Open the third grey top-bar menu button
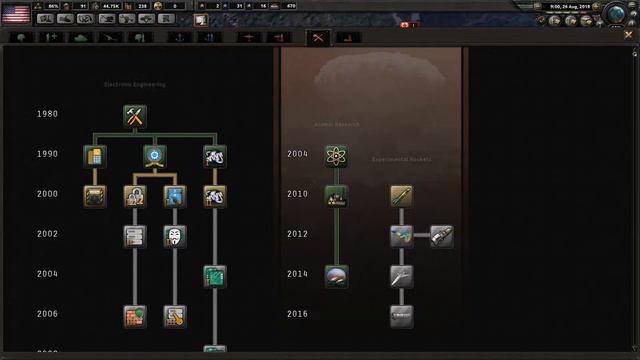The height and width of the screenshot is (360, 640). [x=85, y=19]
